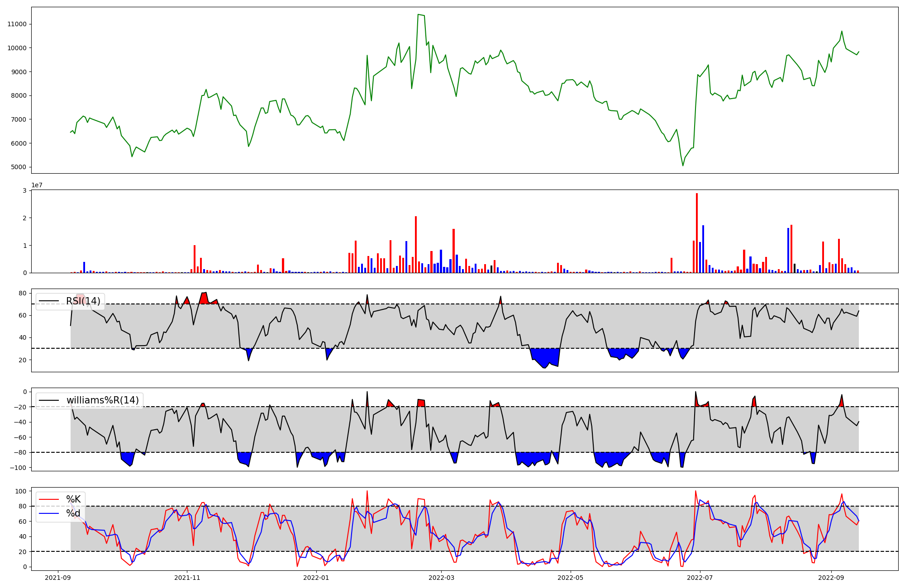Click the 20 tick label on RSI axis
Viewport: 905px width, 588px height.
tap(23, 360)
